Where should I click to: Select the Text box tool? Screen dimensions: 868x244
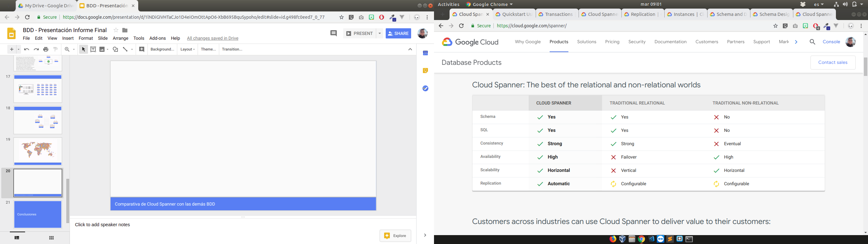tap(93, 50)
